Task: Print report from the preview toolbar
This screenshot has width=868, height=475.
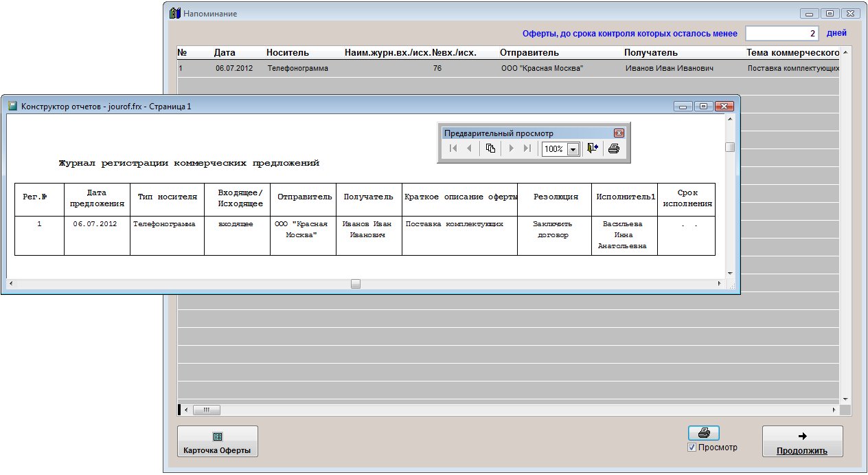Action: click(x=614, y=148)
